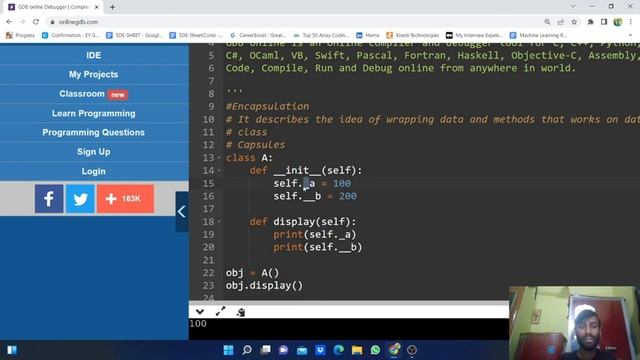The image size is (640, 360).
Task: Open Windows Search on the taskbar
Action: pos(247,350)
